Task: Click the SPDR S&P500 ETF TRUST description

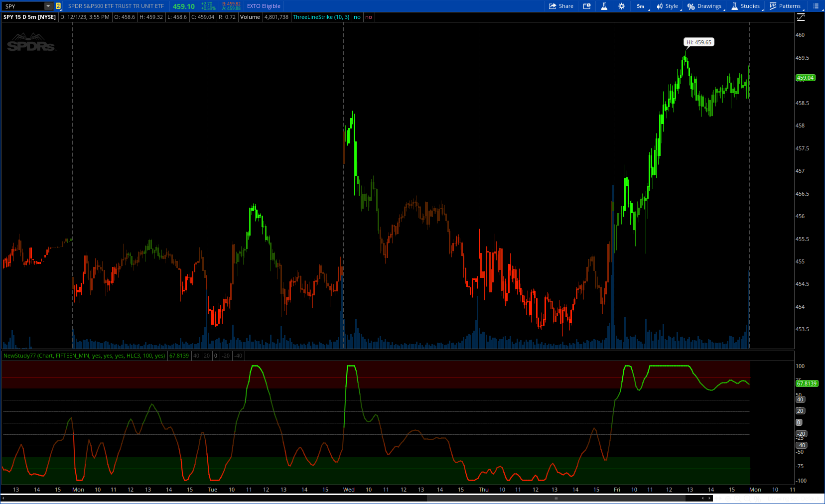Action: pos(116,6)
